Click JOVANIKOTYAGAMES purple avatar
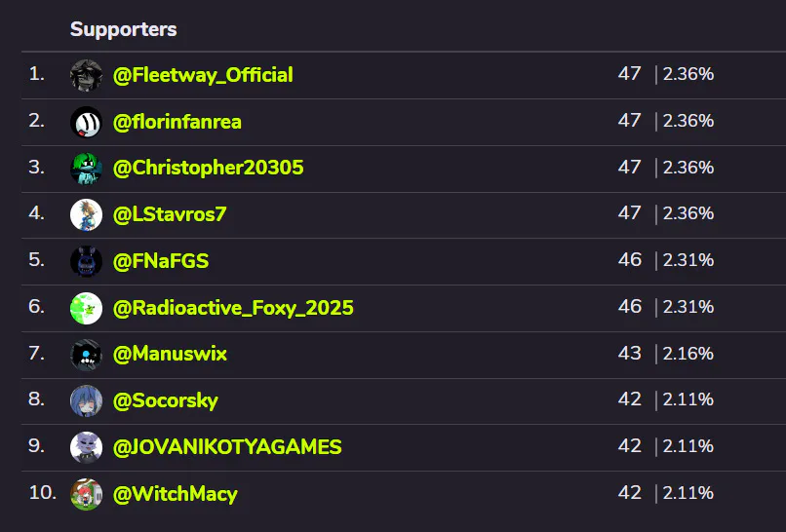The image size is (786, 532). click(86, 447)
